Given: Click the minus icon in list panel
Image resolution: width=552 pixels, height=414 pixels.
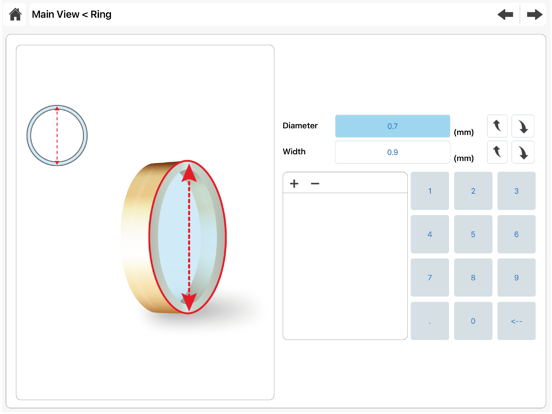Looking at the screenshot, I should (315, 183).
